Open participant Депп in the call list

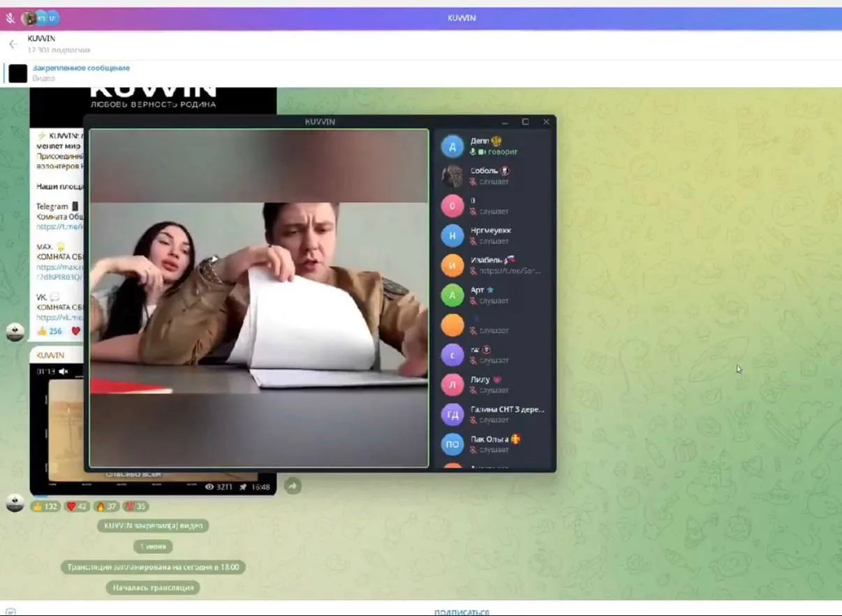click(x=494, y=146)
